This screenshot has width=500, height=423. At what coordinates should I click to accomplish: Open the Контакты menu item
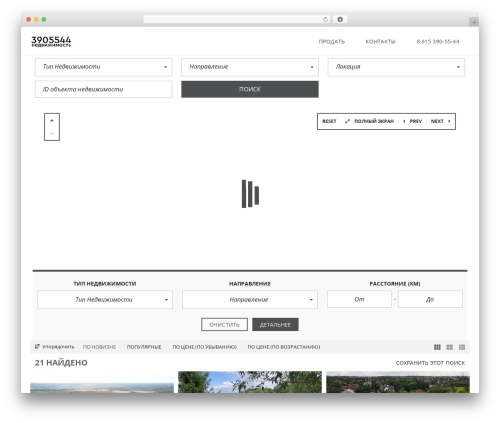pos(380,42)
